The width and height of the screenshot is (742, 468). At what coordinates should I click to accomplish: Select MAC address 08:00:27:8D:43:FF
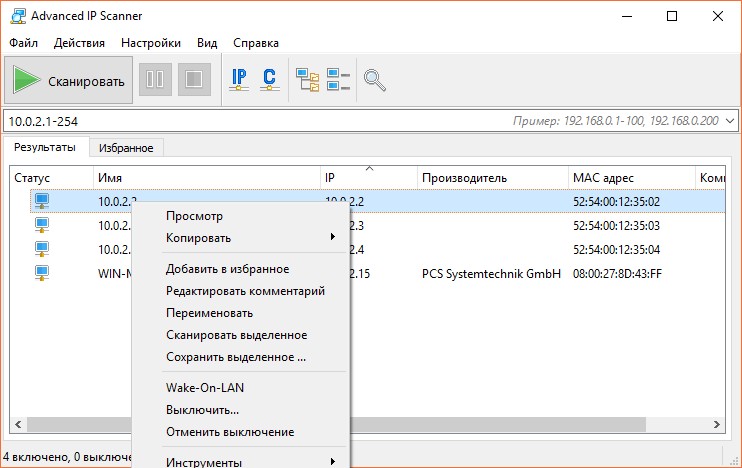point(617,274)
